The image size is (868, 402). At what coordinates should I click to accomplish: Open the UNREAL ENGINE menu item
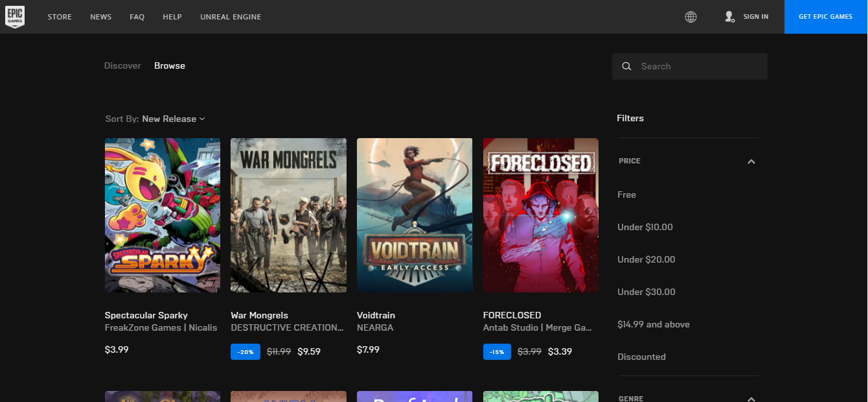coord(231,17)
